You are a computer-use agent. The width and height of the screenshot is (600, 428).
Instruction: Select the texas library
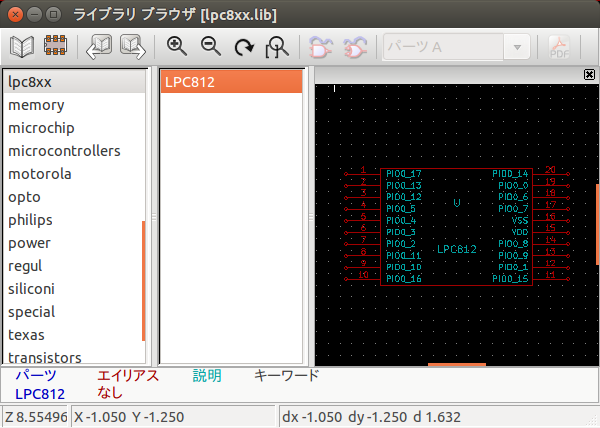click(x=74, y=335)
